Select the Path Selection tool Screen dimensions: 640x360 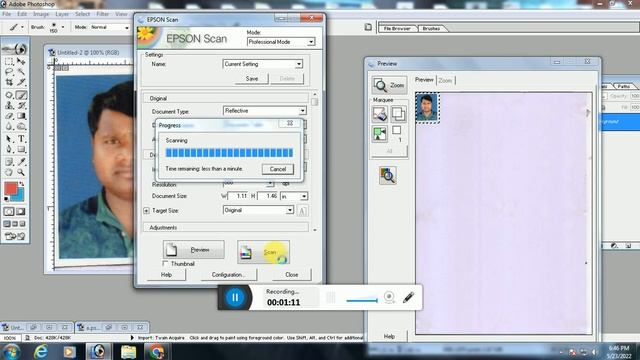tap(9, 139)
